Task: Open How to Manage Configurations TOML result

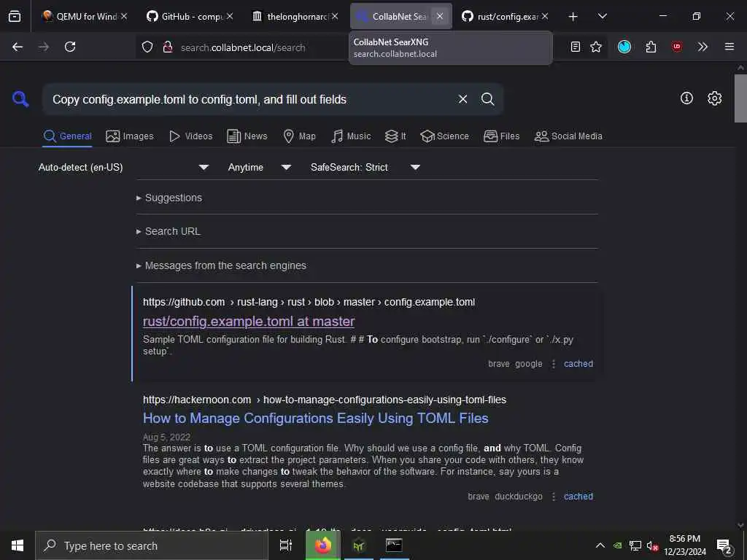Action: [315, 418]
